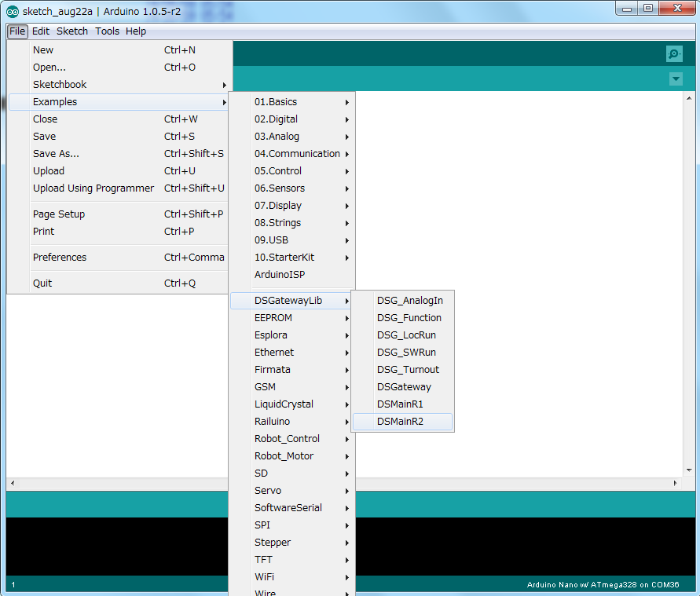Open the DSG_LocRun example sketch
This screenshot has height=596, width=700.
click(x=403, y=335)
